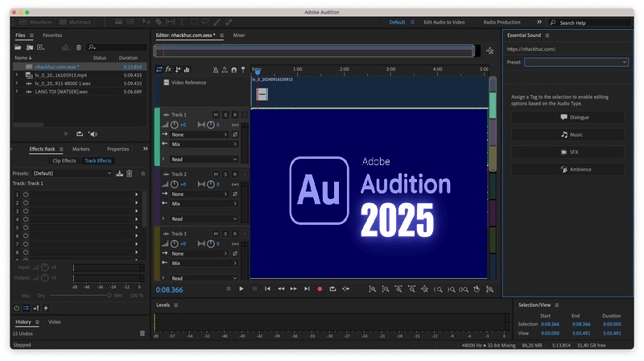Select the Marquee Selection tool

(x=194, y=23)
